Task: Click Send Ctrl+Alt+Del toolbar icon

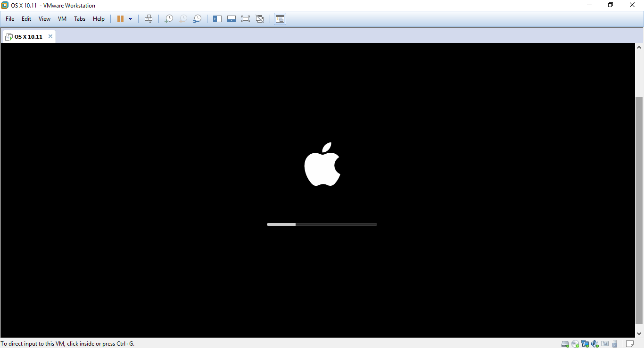Action: (x=149, y=19)
